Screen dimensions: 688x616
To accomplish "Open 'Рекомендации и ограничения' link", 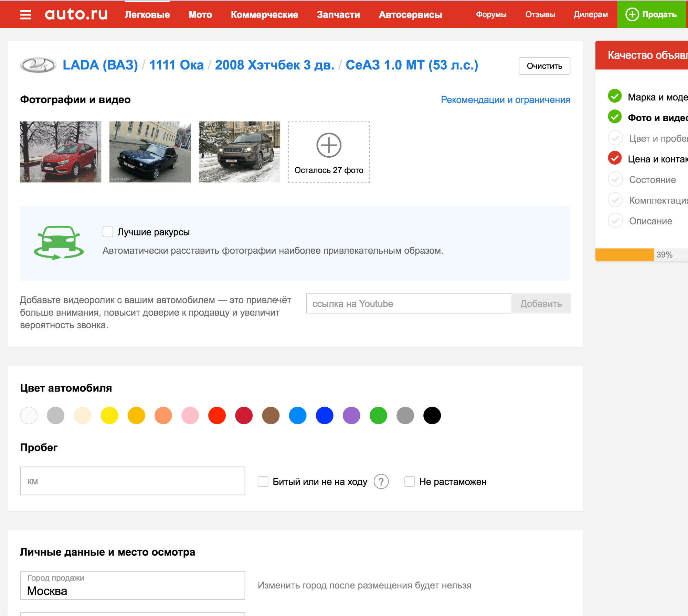I will (505, 100).
